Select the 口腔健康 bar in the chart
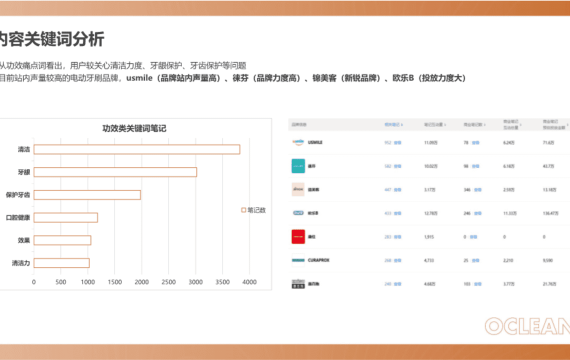 [x=66, y=217]
